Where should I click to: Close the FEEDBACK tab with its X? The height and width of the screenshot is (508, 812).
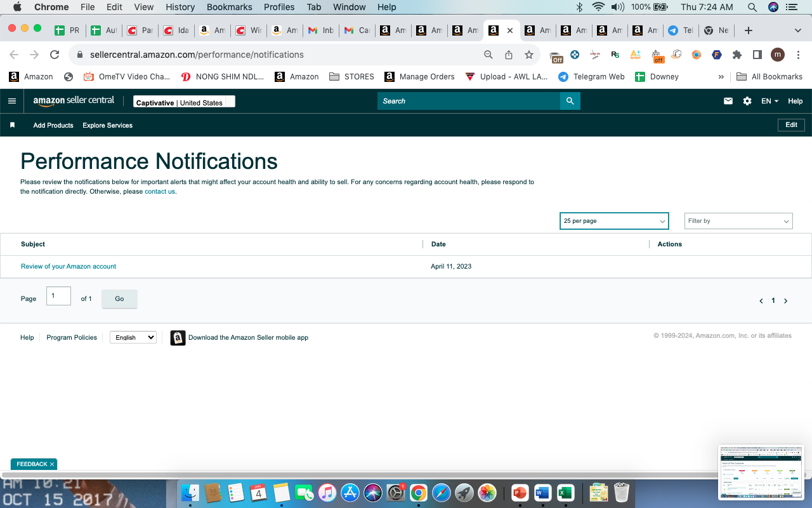[52, 464]
